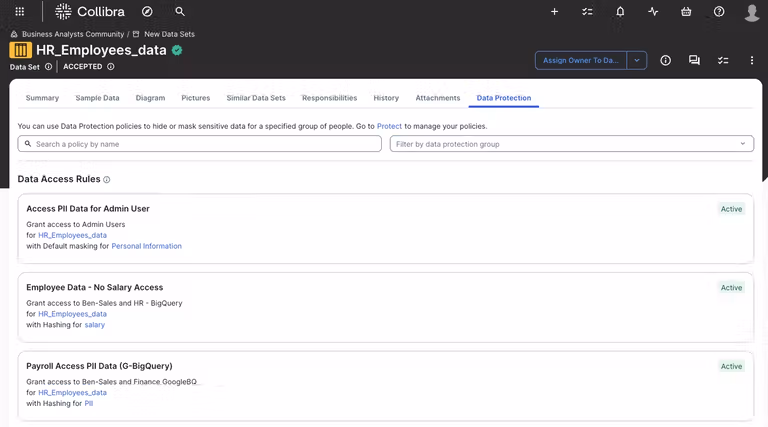Click the compass browse icon
Viewport: 768px width, 427px height.
coord(148,12)
